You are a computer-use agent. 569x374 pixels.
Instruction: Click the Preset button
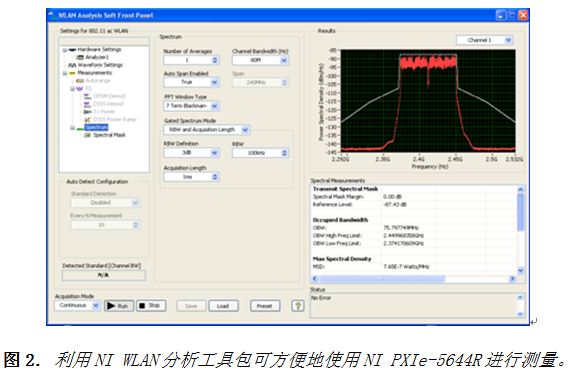click(265, 306)
